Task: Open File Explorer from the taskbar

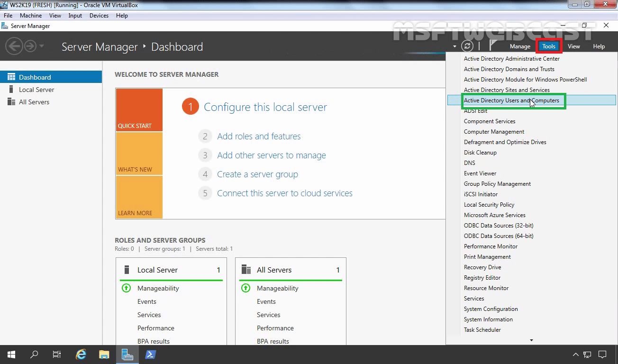Action: pyautogui.click(x=104, y=354)
